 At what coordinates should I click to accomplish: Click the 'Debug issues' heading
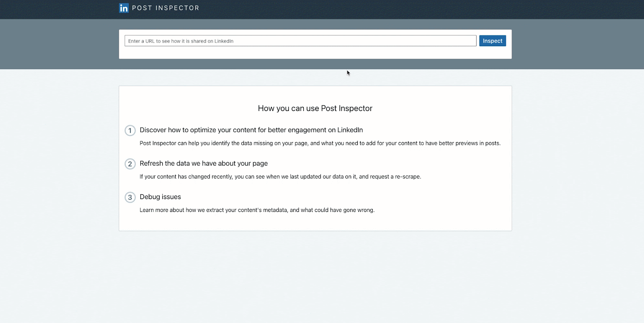click(x=160, y=197)
